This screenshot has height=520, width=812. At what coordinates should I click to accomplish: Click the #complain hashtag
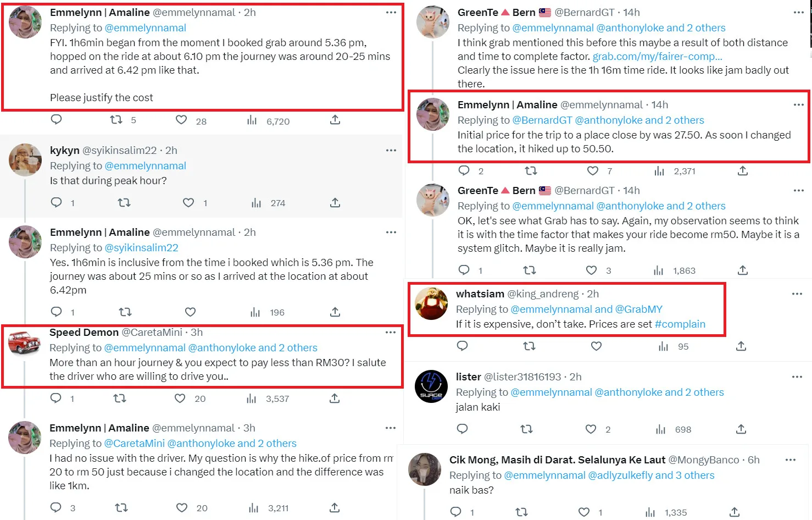click(680, 324)
